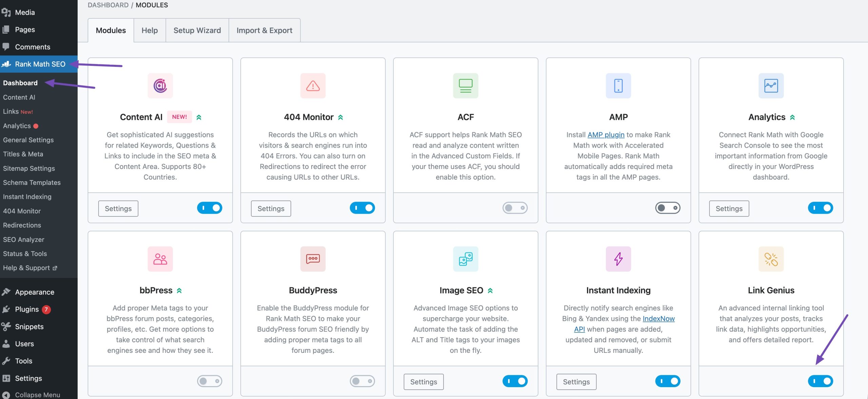Select the Content AI module icon

tap(160, 85)
